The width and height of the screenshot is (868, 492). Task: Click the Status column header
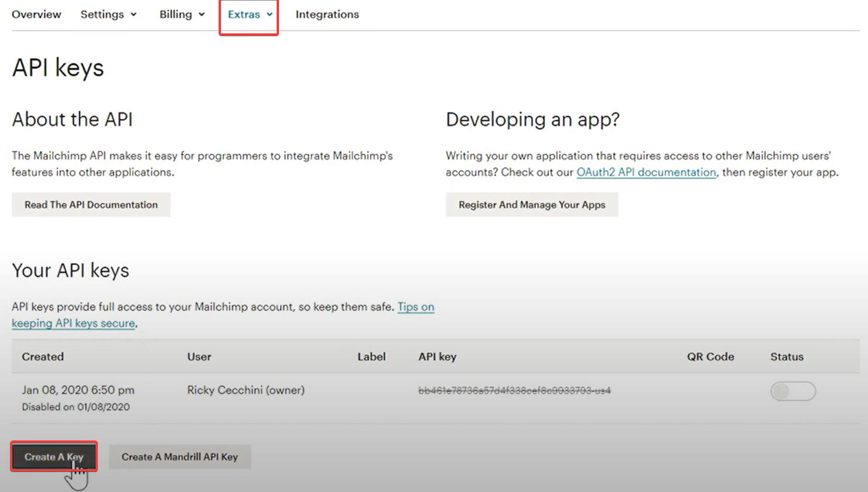787,357
